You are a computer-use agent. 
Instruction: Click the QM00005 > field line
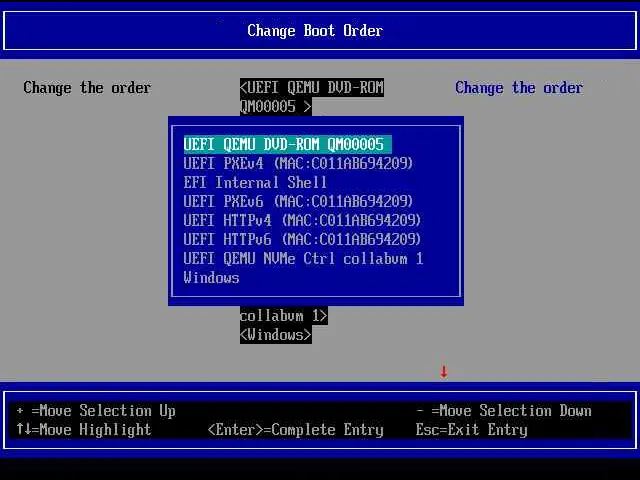point(276,107)
